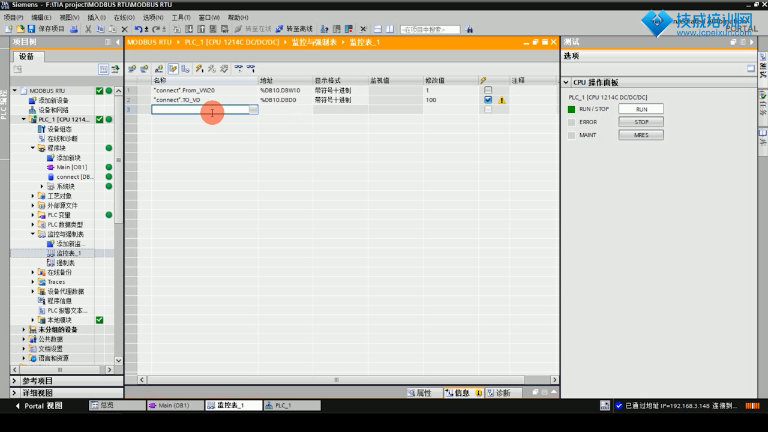Click the project search input field
Image resolution: width=768 pixels, height=432 pixels.
[x=430, y=29]
